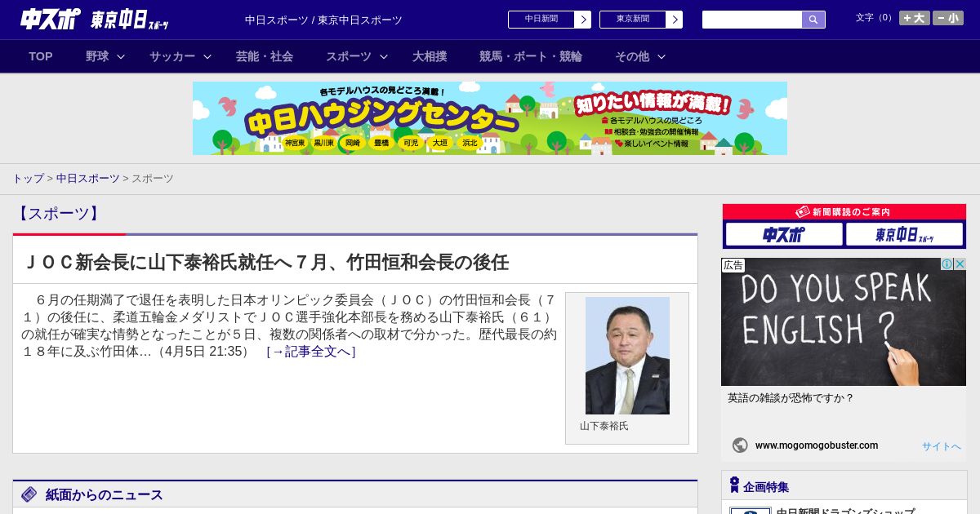Click the globe icon in the ad
980x514 pixels.
pos(740,445)
